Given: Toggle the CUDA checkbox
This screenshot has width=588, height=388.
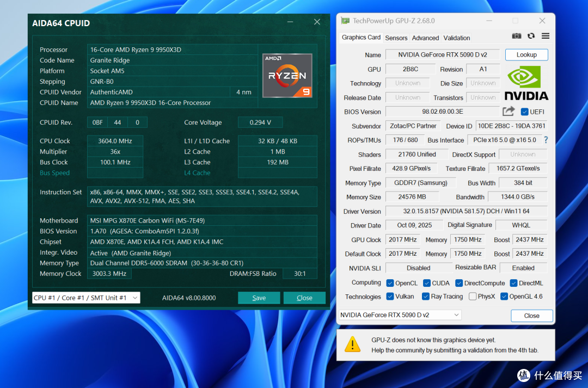Looking at the screenshot, I should coord(427,283).
